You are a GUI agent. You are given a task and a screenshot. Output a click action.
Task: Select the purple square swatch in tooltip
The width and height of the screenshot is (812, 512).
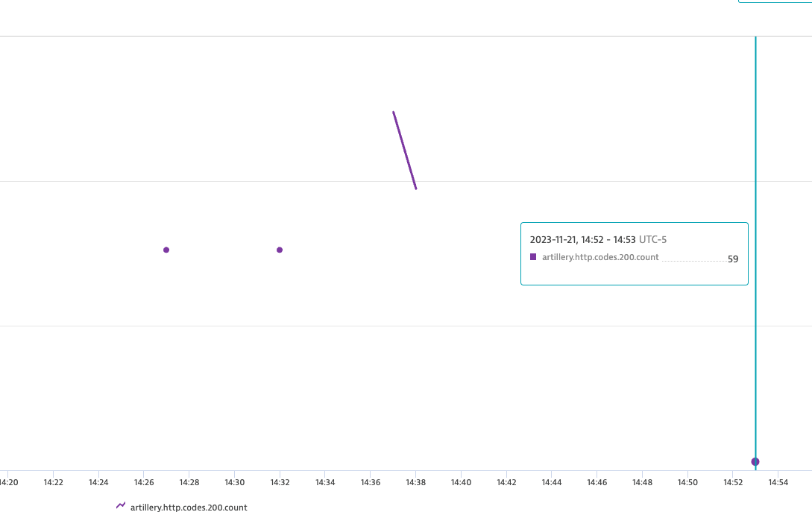(x=533, y=256)
